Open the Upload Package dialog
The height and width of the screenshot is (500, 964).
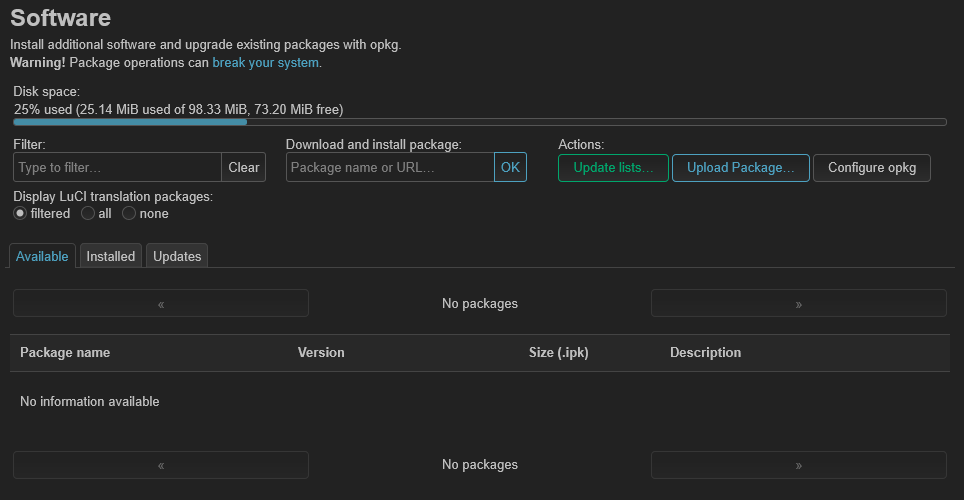point(741,168)
